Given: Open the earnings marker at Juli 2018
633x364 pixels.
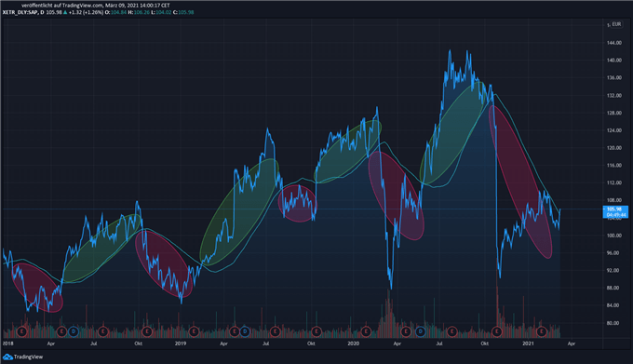Looking at the screenshot, I should click(103, 331).
